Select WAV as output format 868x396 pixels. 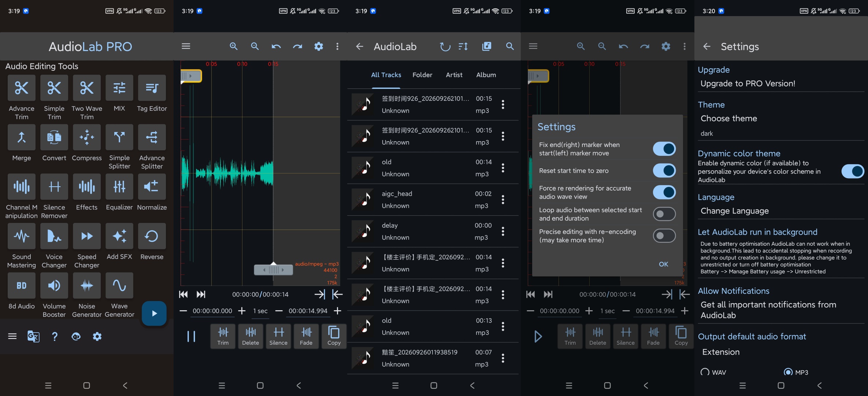(705, 372)
